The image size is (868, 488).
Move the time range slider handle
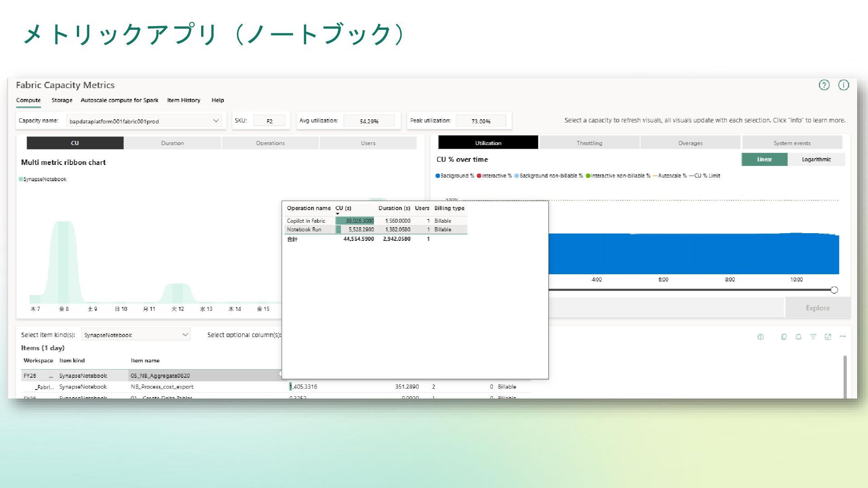[834, 290]
